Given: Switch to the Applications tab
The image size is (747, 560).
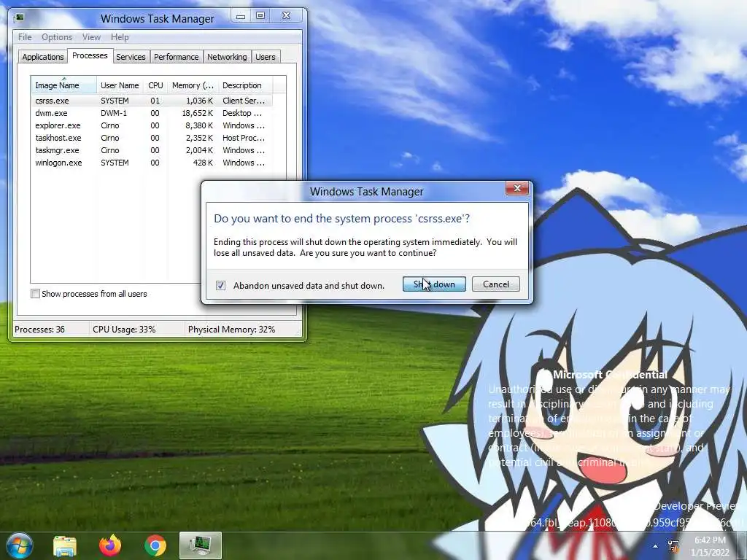Looking at the screenshot, I should pos(43,57).
